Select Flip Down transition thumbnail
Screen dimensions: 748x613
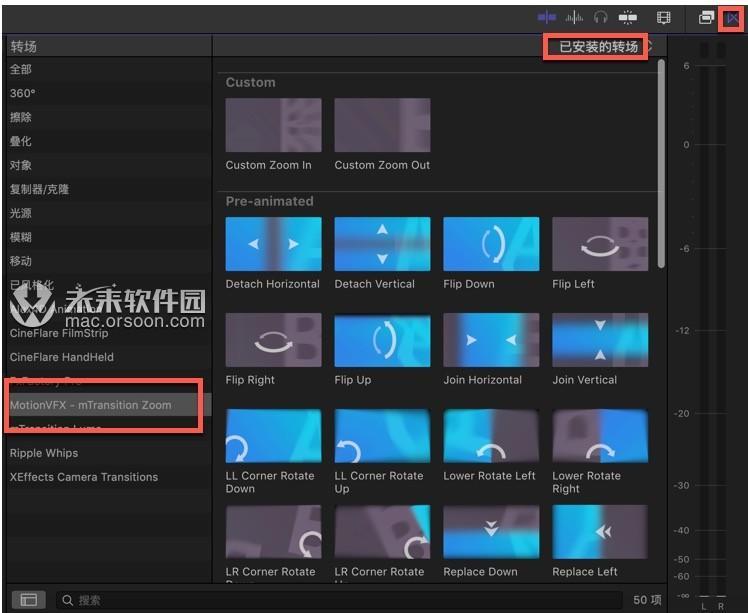pos(491,244)
